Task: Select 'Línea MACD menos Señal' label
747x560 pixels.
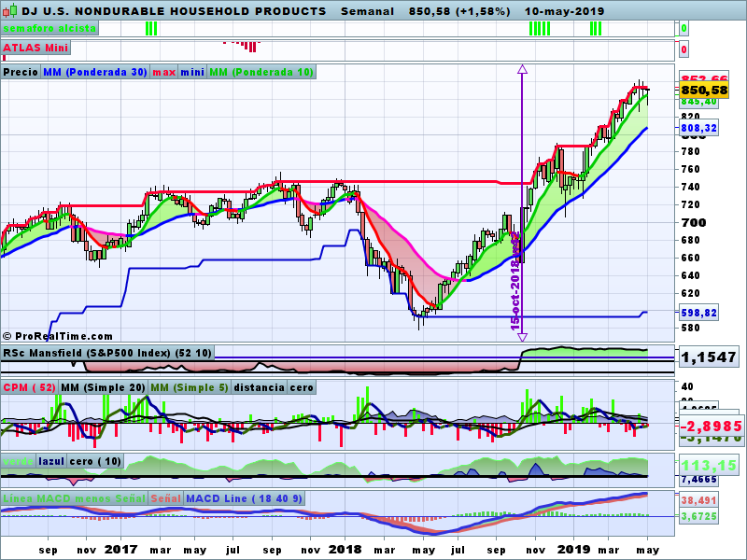Action: tap(75, 498)
